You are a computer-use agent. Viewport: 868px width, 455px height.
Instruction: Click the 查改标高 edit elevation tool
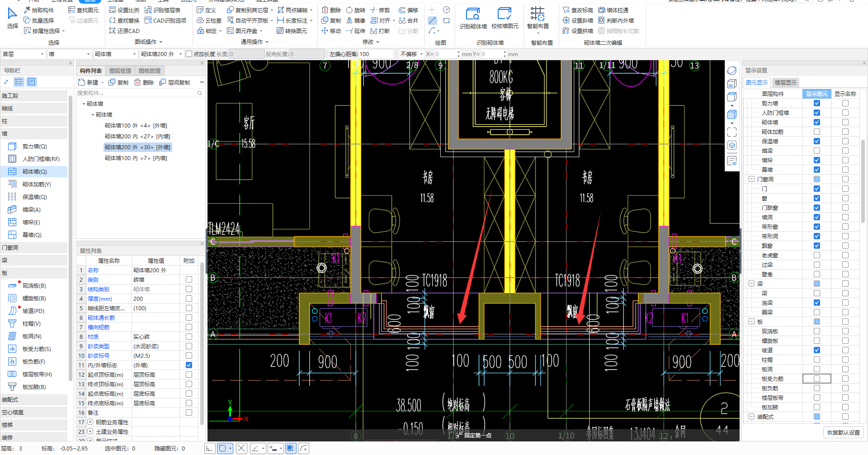578,10
